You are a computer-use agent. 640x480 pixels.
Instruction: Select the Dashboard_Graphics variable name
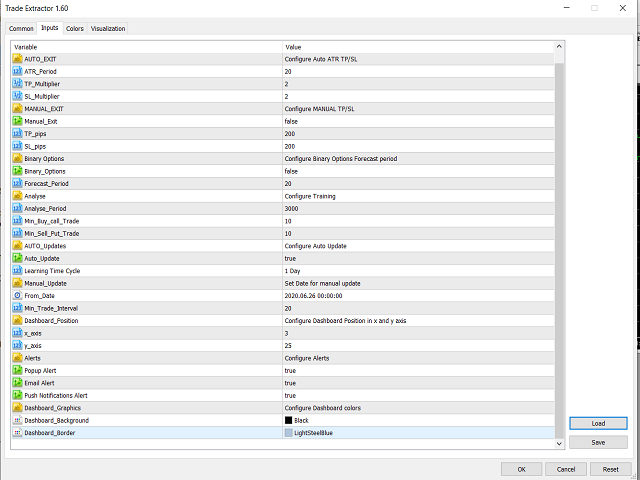pos(53,408)
